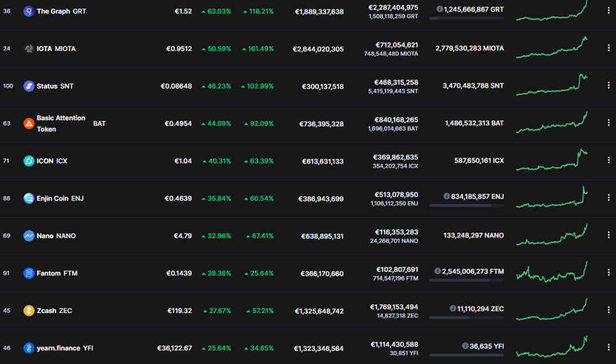
Task: Open the IOTA coin page link
Action: 56,49
